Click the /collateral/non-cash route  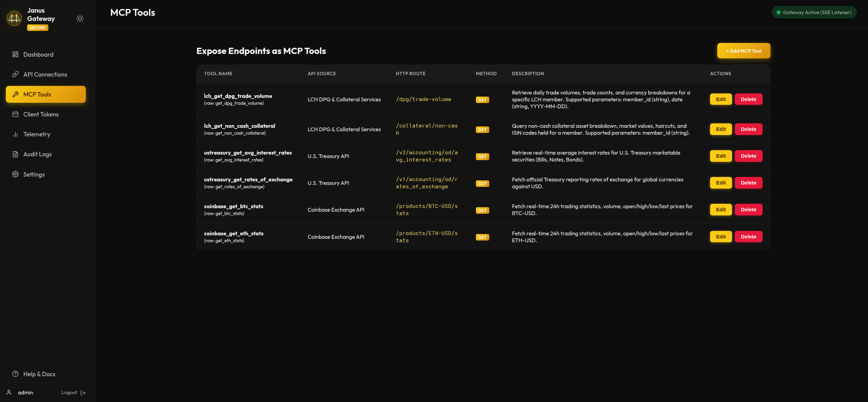click(427, 129)
